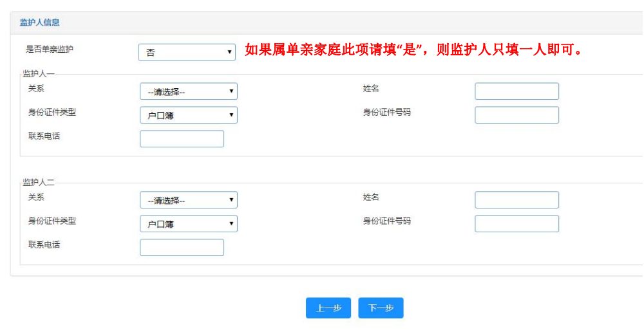Image resolution: width=644 pixels, height=332 pixels.
Task: Click 监护人二 姓名 input field
Action: 516,200
